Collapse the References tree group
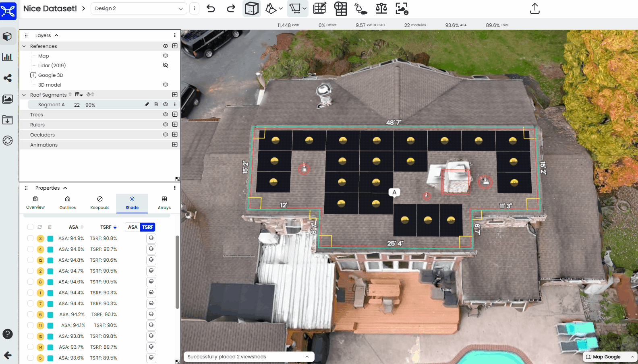 [x=24, y=46]
